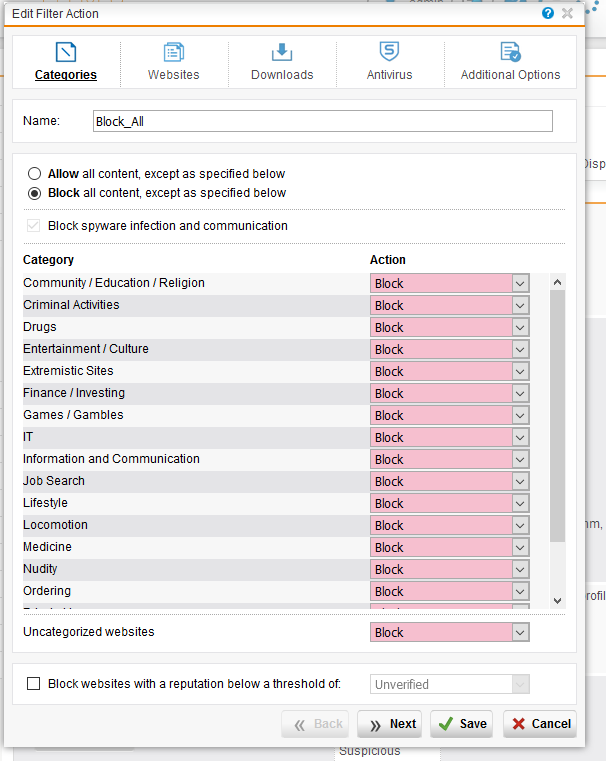Switch to the Antivirus tab label
Screen dimensions: 606x761
389,75
